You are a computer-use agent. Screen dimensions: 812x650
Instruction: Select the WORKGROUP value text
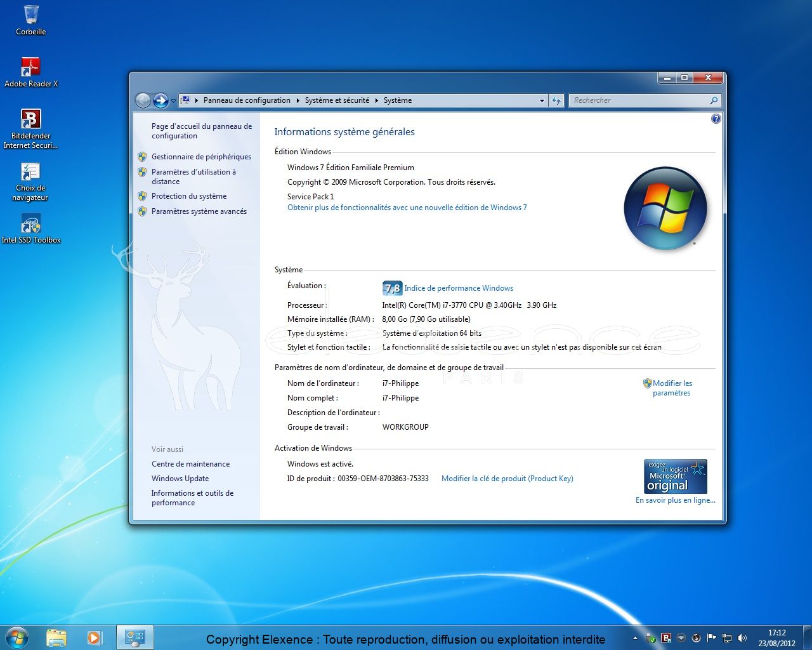[405, 427]
